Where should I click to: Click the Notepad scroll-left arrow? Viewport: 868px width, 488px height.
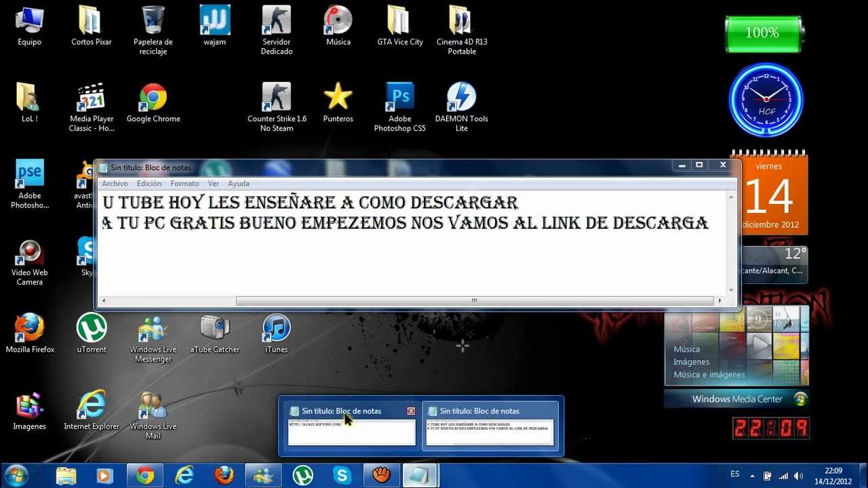tap(103, 301)
